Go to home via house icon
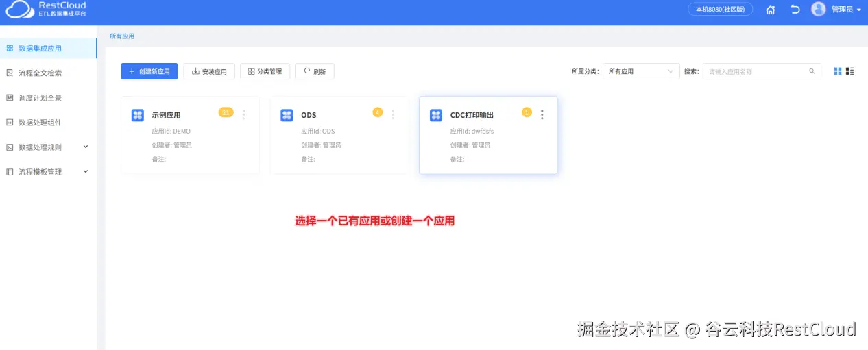The image size is (868, 350). pos(771,10)
